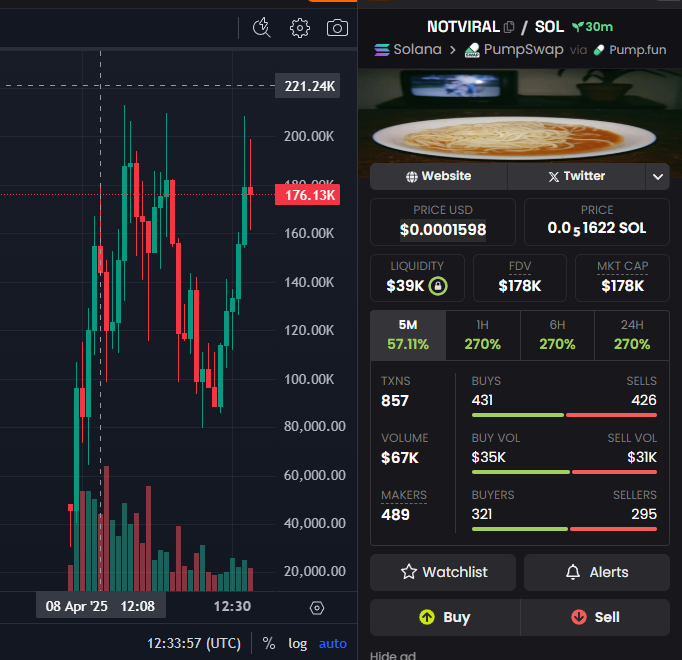Click the green sprout pair age icon
The width and height of the screenshot is (682, 660).
click(577, 27)
